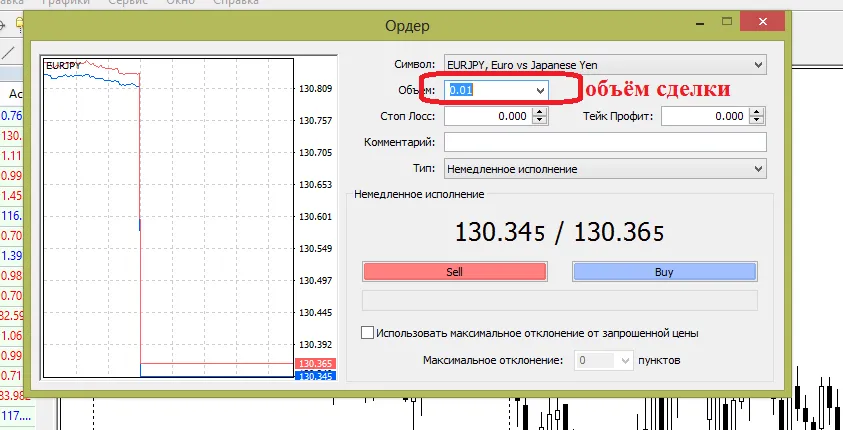Click the red Sell button
Screen dimensions: 843x430
pos(455,271)
